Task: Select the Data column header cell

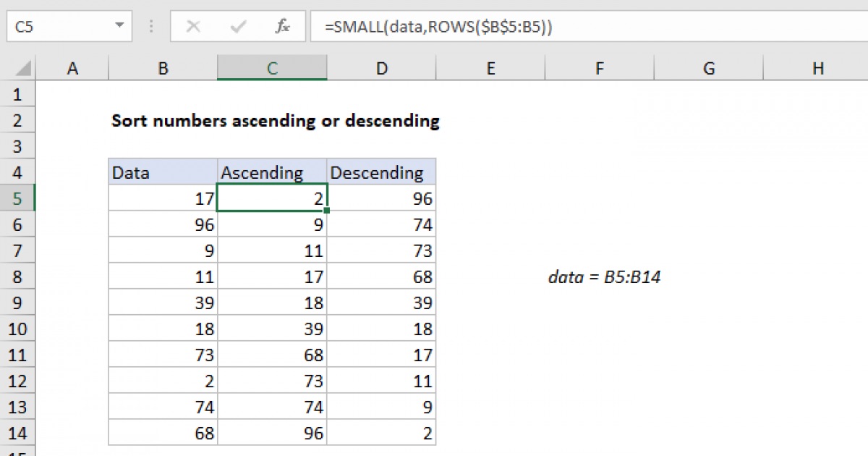Action: coord(163,172)
